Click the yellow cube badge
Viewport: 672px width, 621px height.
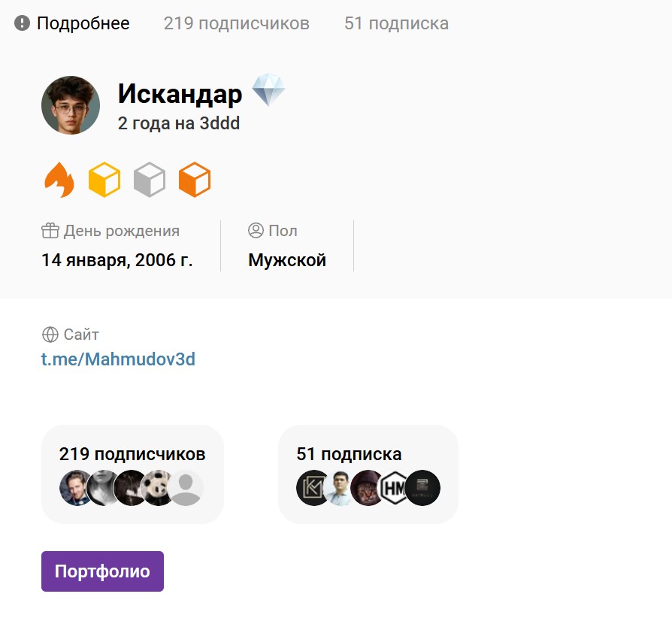(x=104, y=180)
